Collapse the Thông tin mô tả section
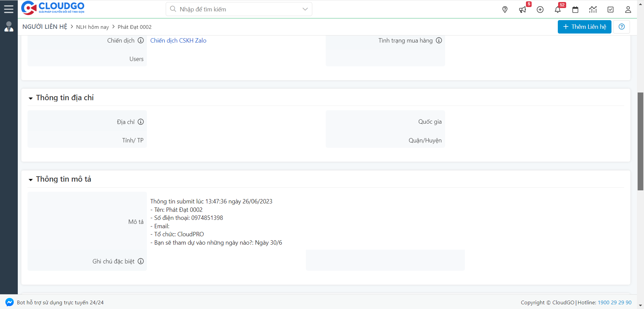 pos(30,180)
